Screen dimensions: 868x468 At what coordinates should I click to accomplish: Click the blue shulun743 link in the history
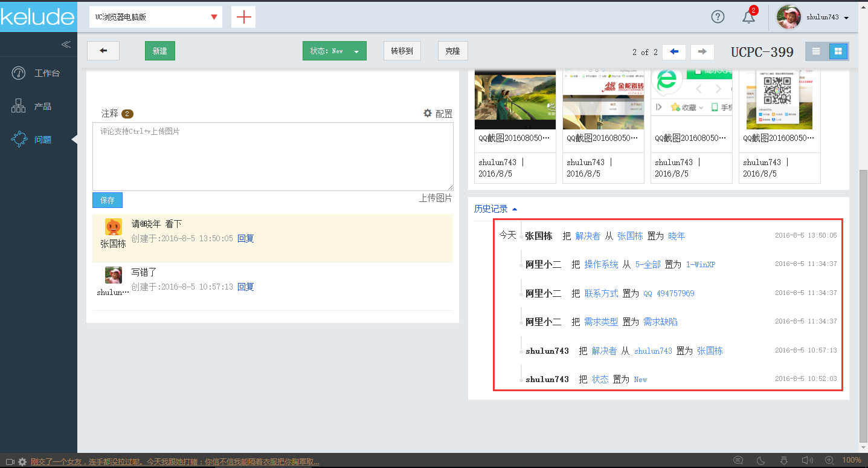coord(653,351)
